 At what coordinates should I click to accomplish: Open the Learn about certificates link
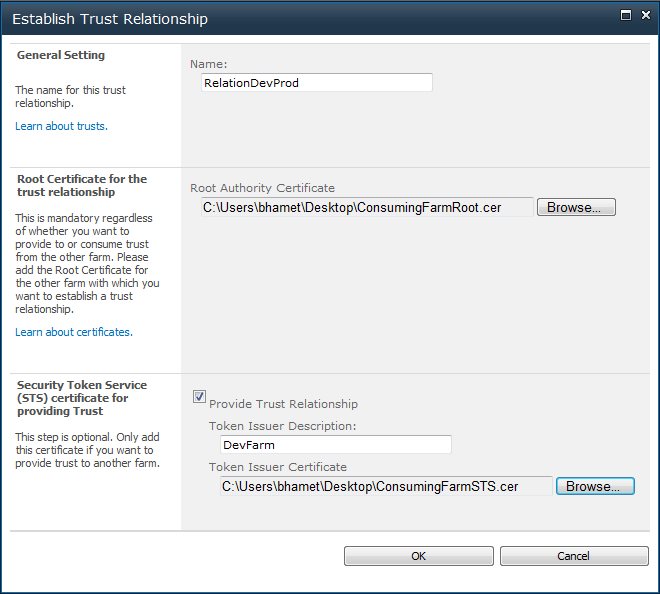(74, 332)
